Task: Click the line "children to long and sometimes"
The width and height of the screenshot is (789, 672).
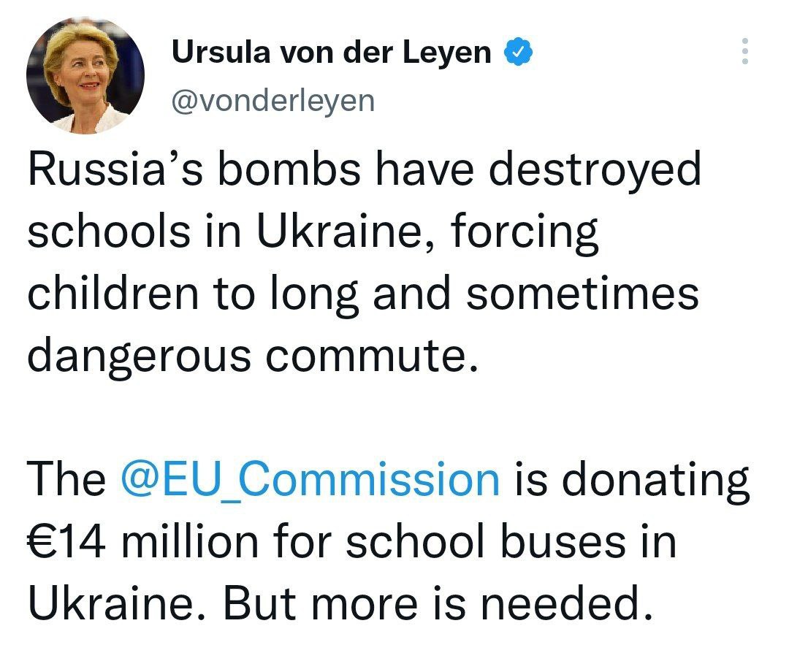Action: click(x=363, y=294)
